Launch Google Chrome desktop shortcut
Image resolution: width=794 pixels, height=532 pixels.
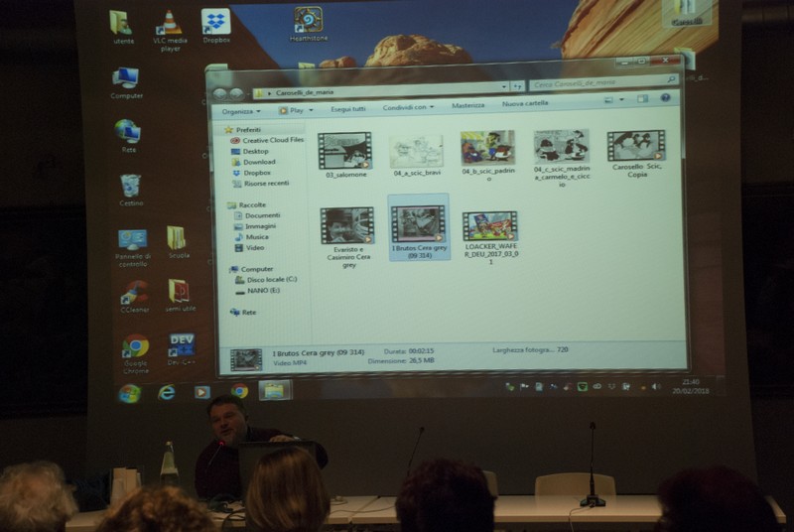click(136, 353)
